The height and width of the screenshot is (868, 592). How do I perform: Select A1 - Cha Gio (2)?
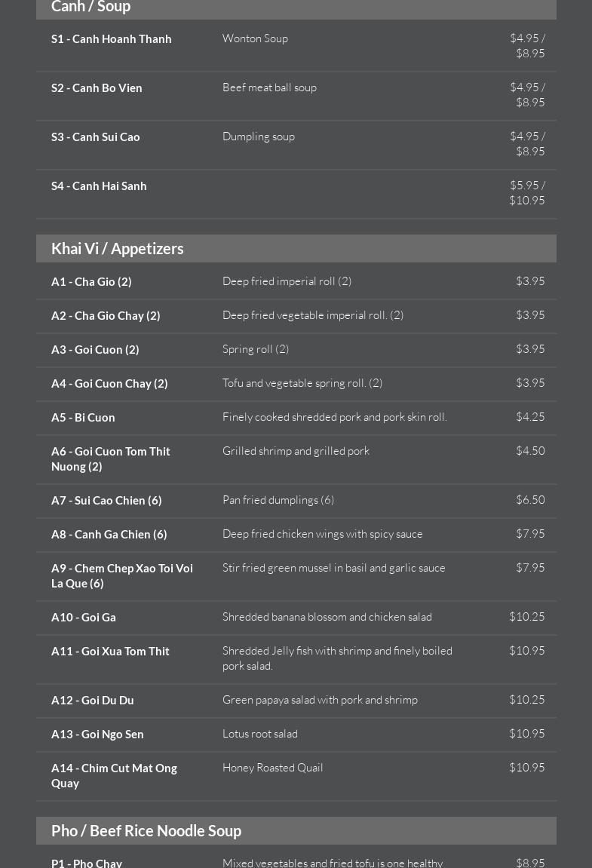91,282
